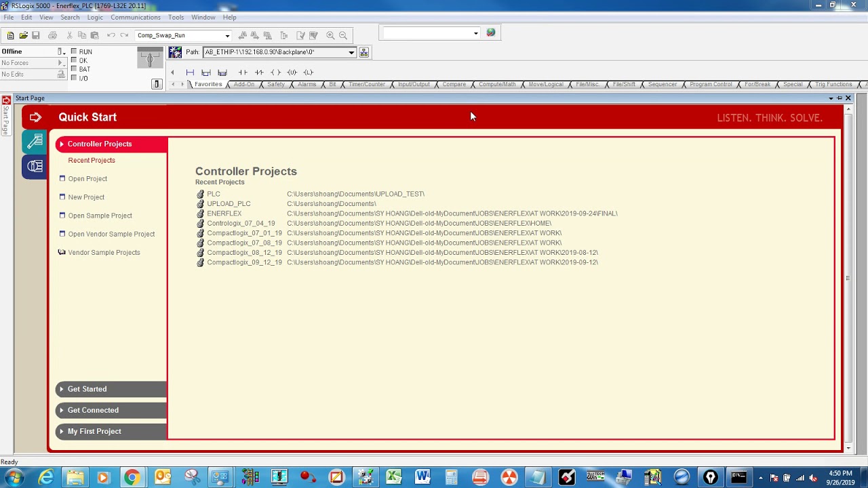Insert Examine Off (XIO) contact

click(259, 72)
